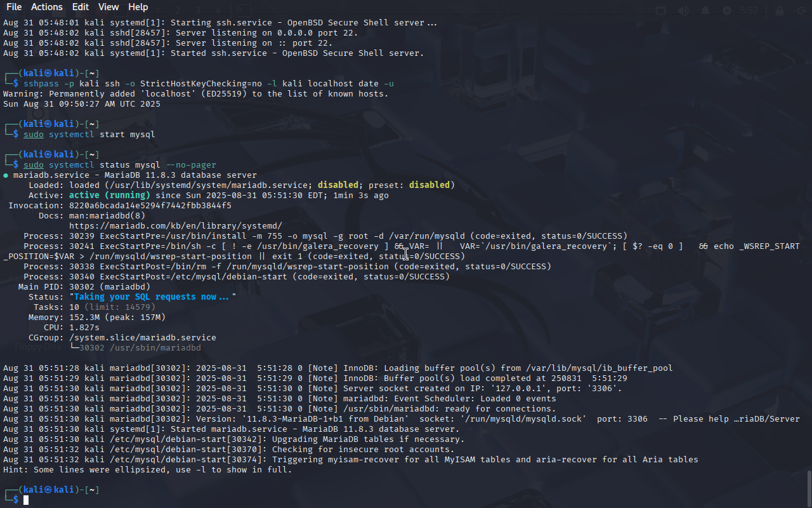Click 'Main PID: 30302 (mariadbd)' line

tap(84, 287)
